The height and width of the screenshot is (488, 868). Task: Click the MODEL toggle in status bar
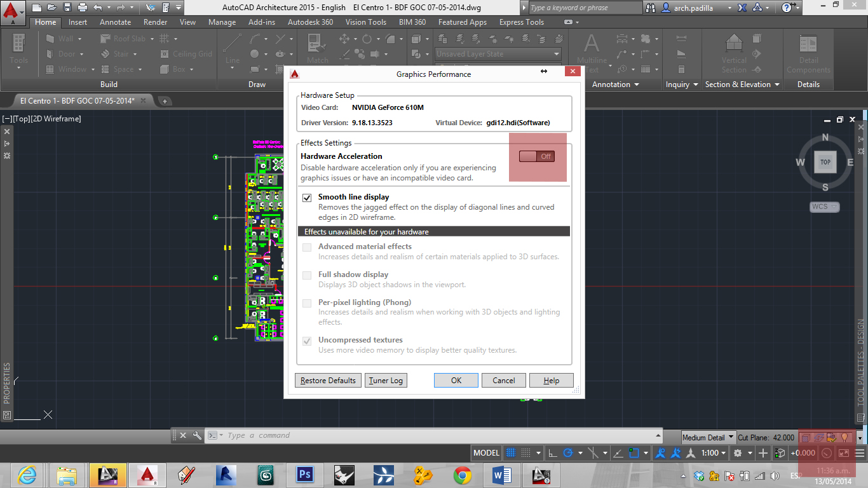pyautogui.click(x=486, y=452)
